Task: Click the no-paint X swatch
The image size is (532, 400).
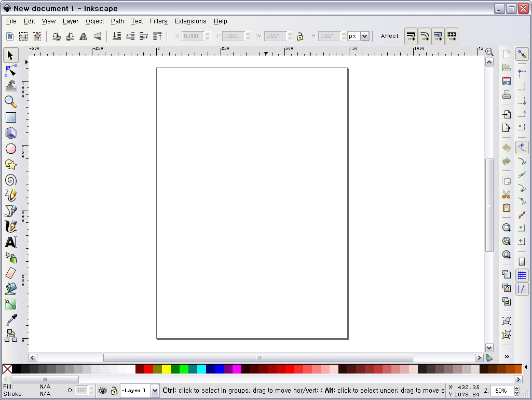Action: point(7,369)
